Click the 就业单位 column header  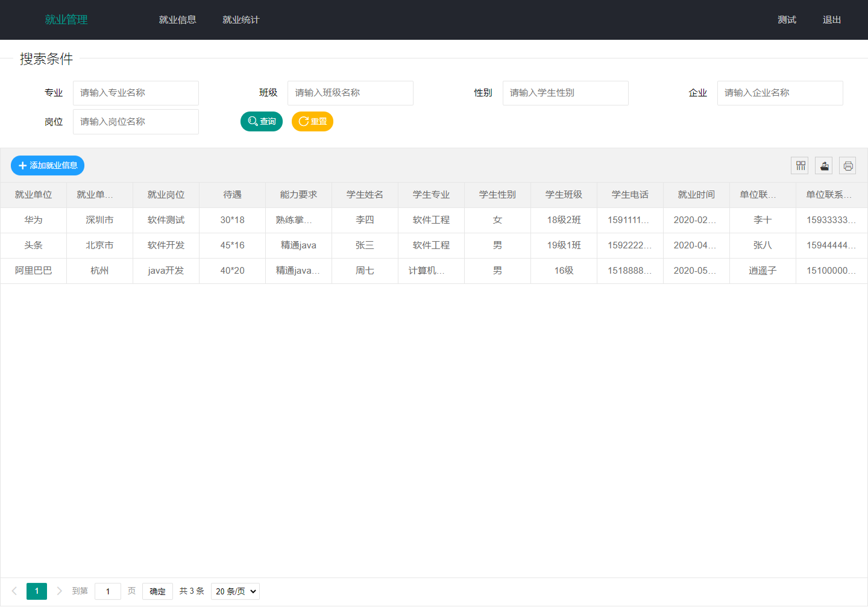(x=34, y=195)
